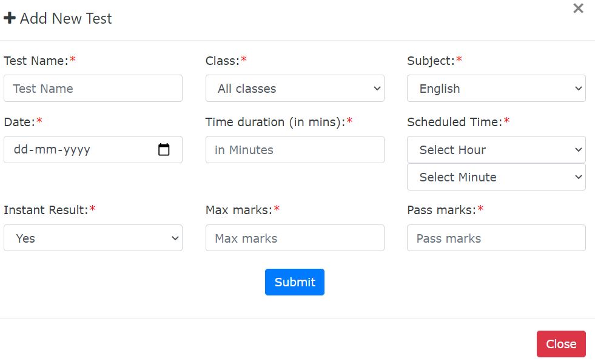Click the Time duration label text
The image size is (595, 364).
click(275, 122)
